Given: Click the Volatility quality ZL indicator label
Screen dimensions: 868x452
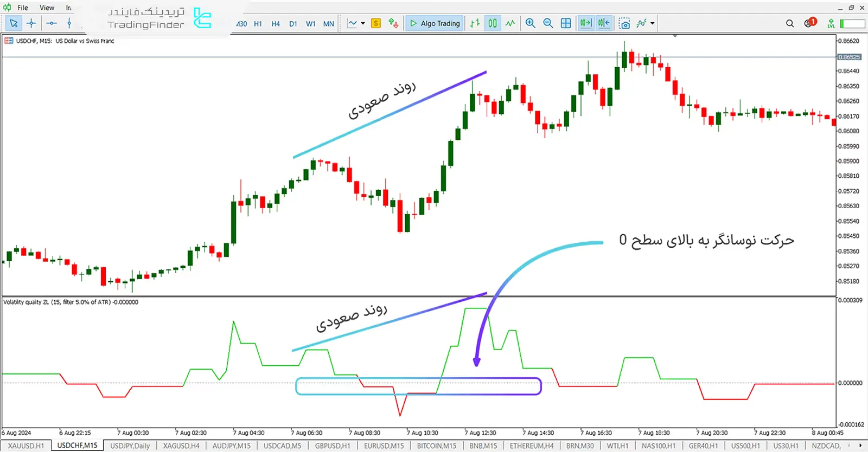Looking at the screenshot, I should click(x=71, y=302).
